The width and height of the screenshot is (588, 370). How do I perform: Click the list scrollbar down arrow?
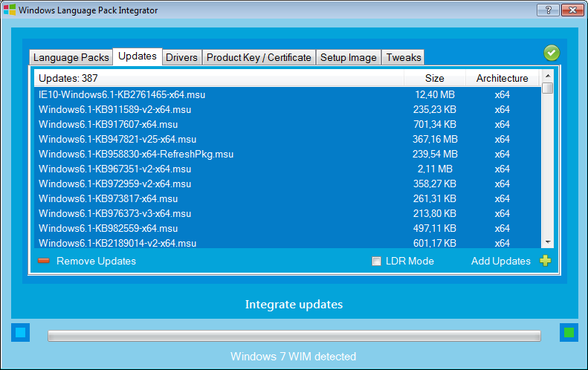(548, 242)
